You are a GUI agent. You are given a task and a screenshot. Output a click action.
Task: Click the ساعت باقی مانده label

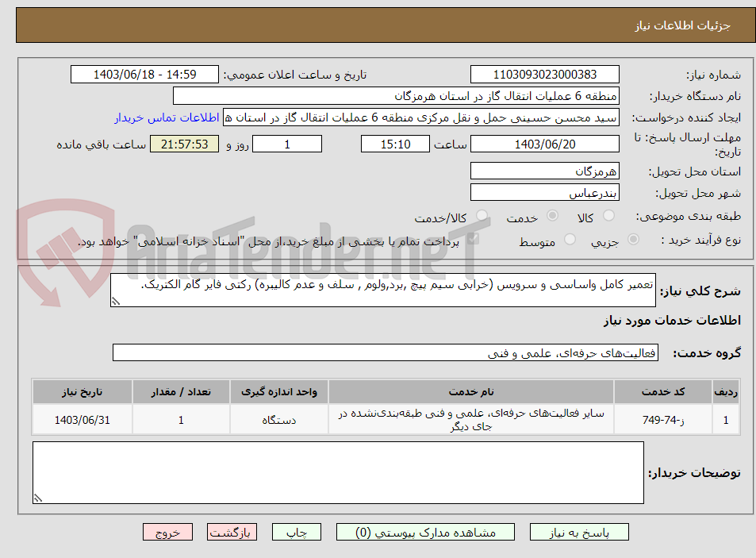point(102,144)
